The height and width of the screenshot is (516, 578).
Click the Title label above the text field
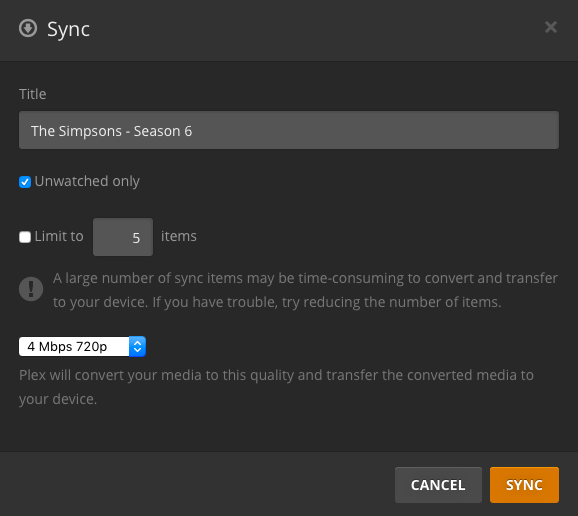point(33,94)
